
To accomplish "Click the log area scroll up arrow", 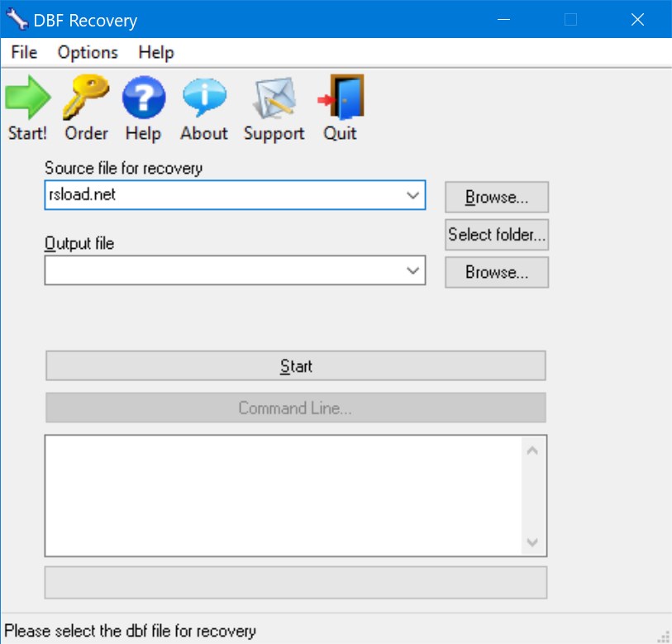I will pos(532,451).
